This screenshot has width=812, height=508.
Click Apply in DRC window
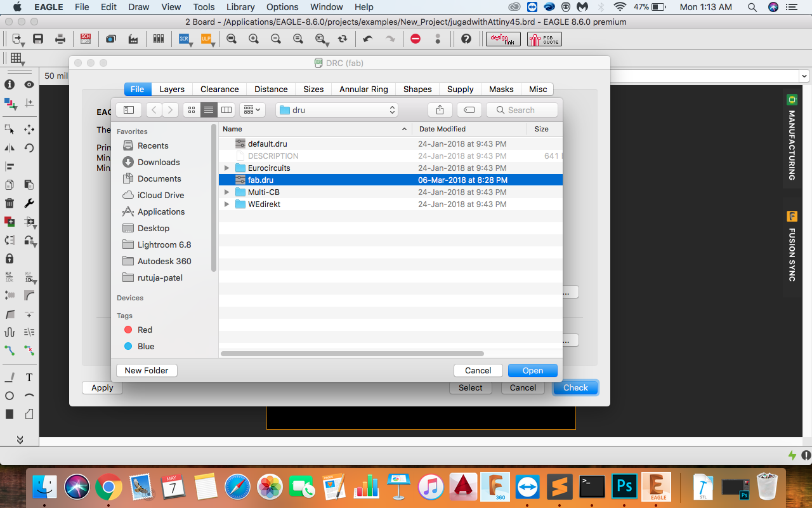tap(102, 387)
